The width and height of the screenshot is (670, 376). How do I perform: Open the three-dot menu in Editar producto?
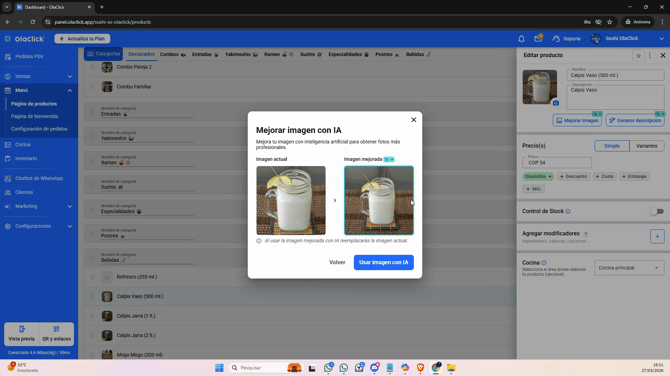pyautogui.click(x=649, y=56)
